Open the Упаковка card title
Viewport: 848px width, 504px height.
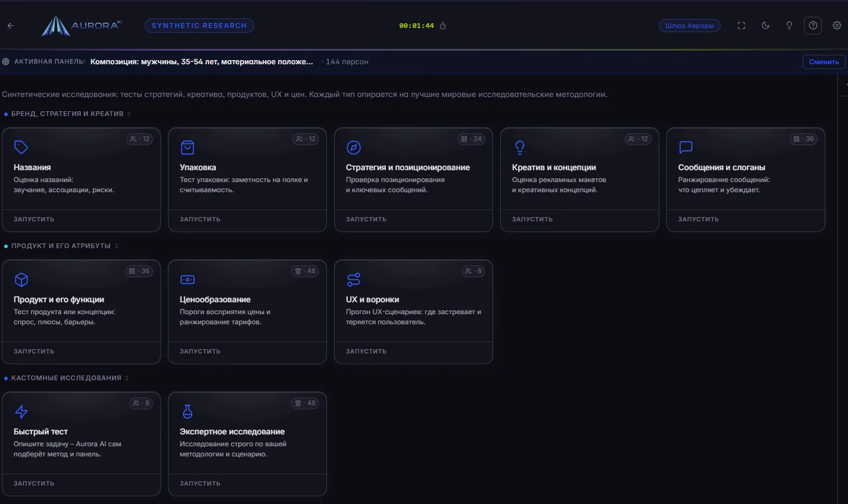click(x=198, y=168)
